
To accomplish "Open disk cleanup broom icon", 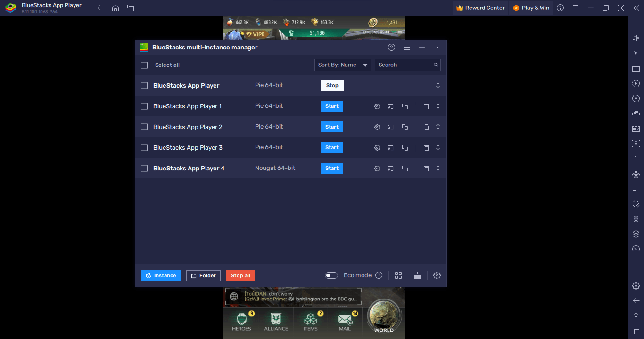I will click(x=417, y=275).
